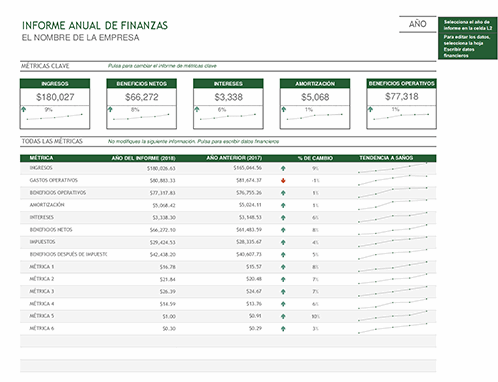Viewport: 498px width, 382px height.
Task: Select the INTERESES card header
Action: coord(228,84)
